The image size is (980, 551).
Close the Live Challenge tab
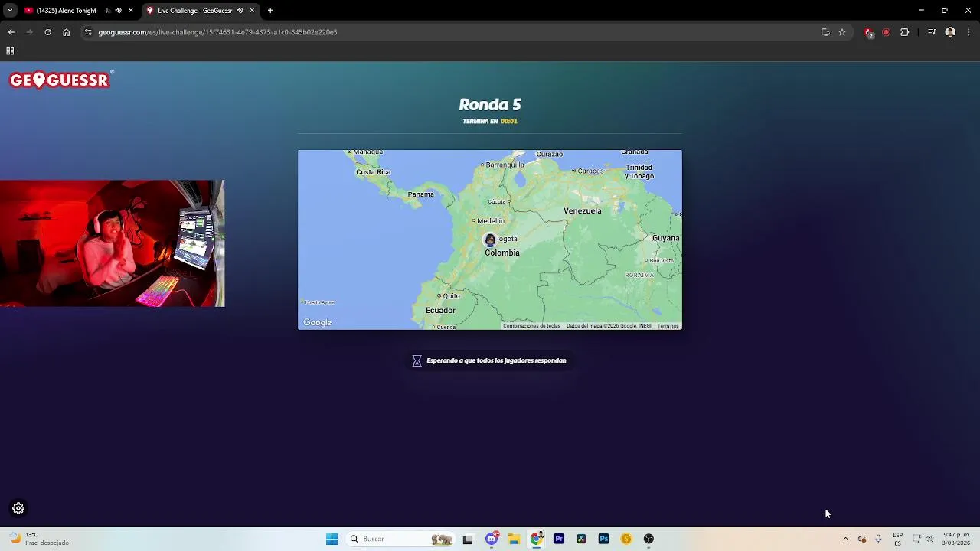tap(252, 11)
